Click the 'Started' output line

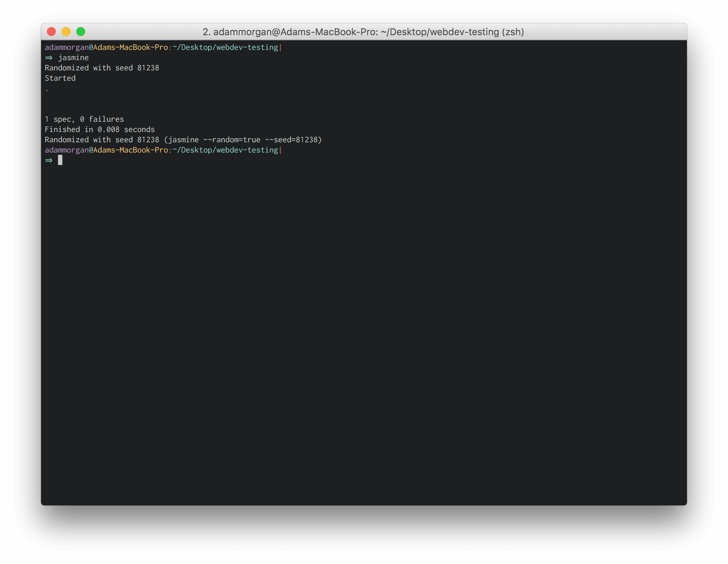[60, 78]
